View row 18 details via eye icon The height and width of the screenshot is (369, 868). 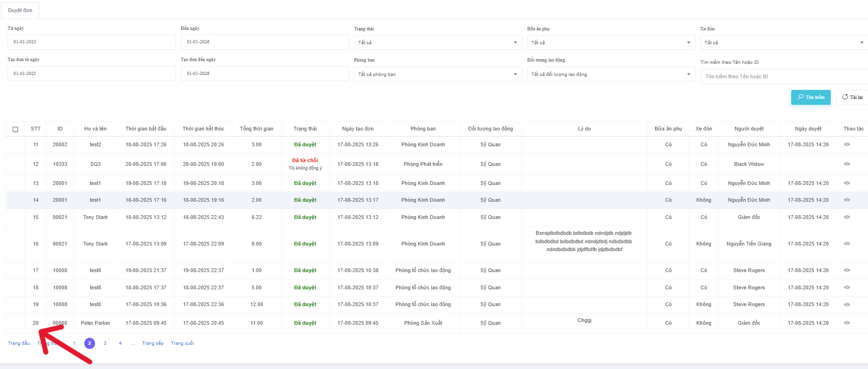(x=847, y=287)
